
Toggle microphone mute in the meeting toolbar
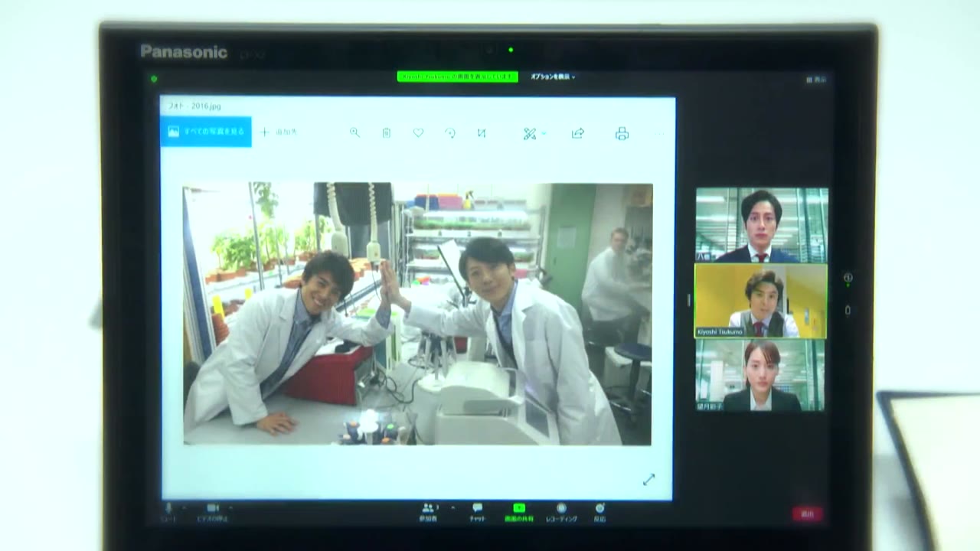click(x=168, y=511)
